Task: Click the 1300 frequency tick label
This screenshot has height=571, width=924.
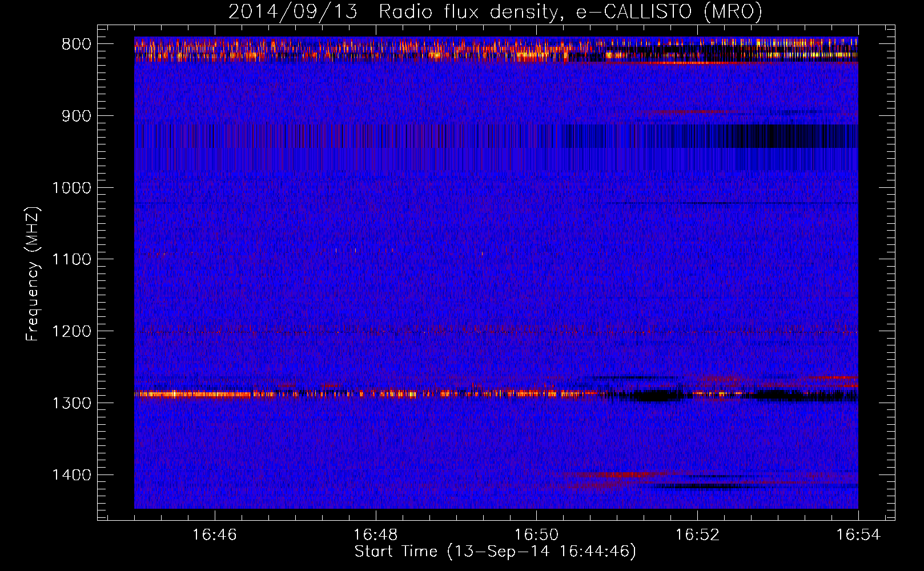Action: [x=71, y=403]
